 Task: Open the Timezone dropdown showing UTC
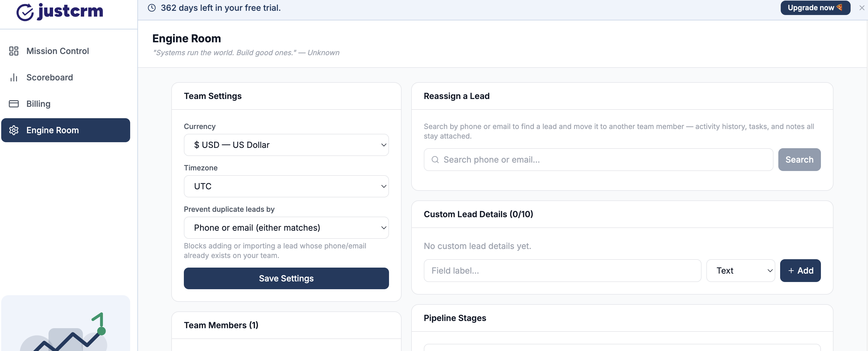pos(286,186)
